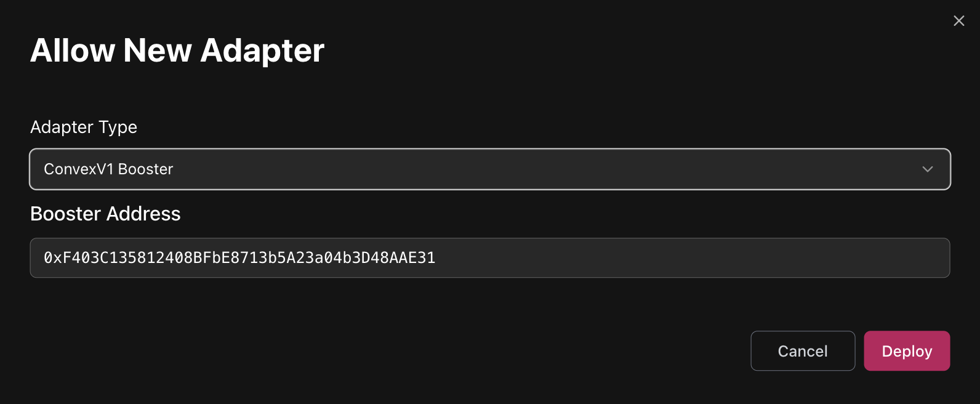Viewport: 980px width, 404px height.
Task: Select the ConvexV1 Booster combo box
Action: click(489, 169)
